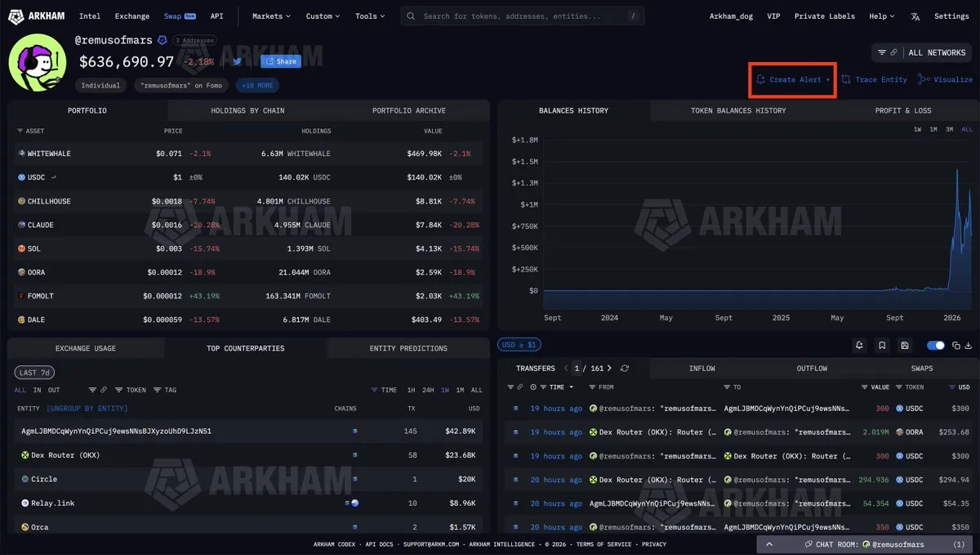Click the Twitter bird icon beside the balance
This screenshot has width=980, height=555.
(x=237, y=61)
